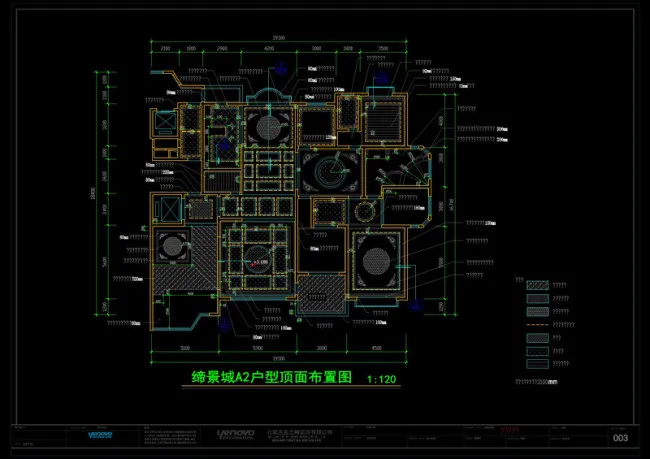Select the sheet number 003 in title block

pyautogui.click(x=620, y=438)
